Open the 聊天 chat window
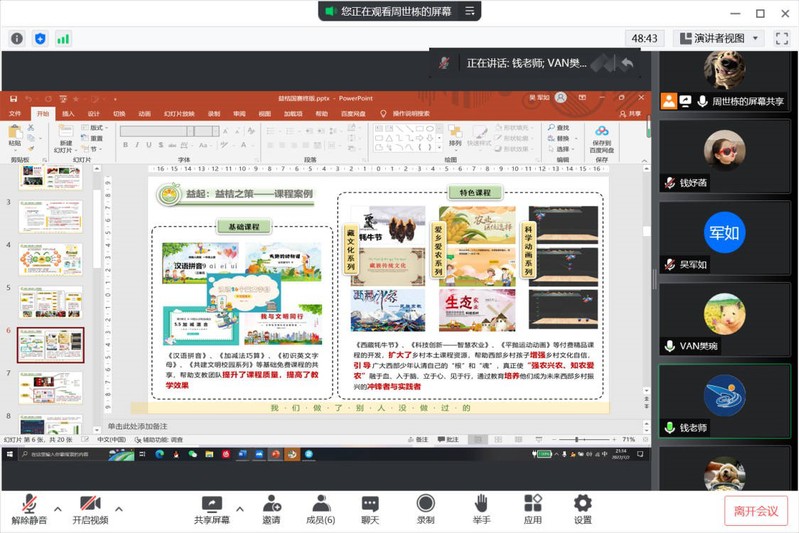Image resolution: width=799 pixels, height=533 pixels. (370, 509)
